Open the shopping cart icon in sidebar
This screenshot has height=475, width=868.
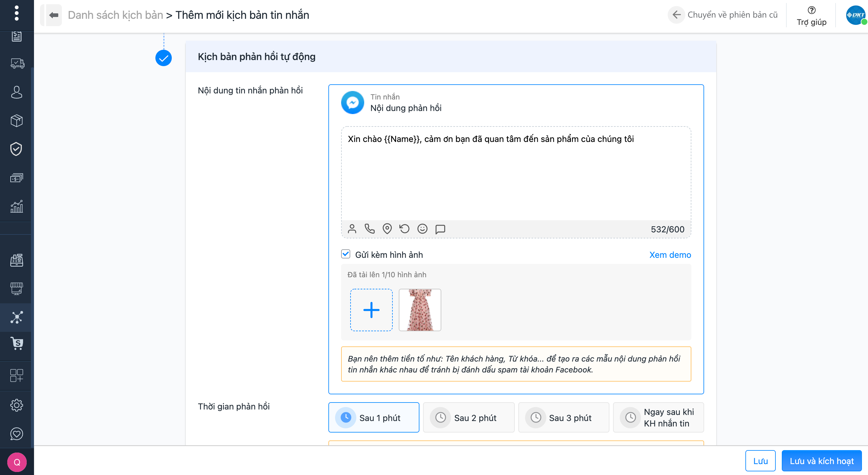coord(16,343)
